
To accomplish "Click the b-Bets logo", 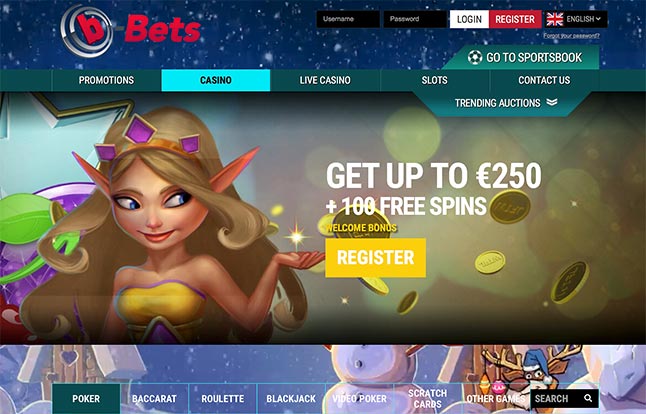I will pyautogui.click(x=131, y=31).
